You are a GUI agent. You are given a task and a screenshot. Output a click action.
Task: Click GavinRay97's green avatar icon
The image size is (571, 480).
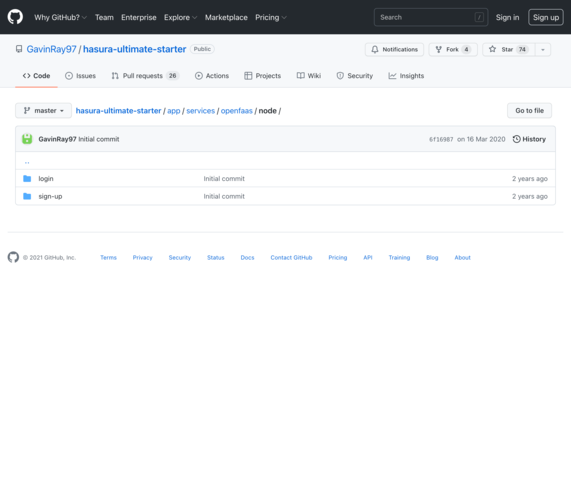[x=27, y=139]
